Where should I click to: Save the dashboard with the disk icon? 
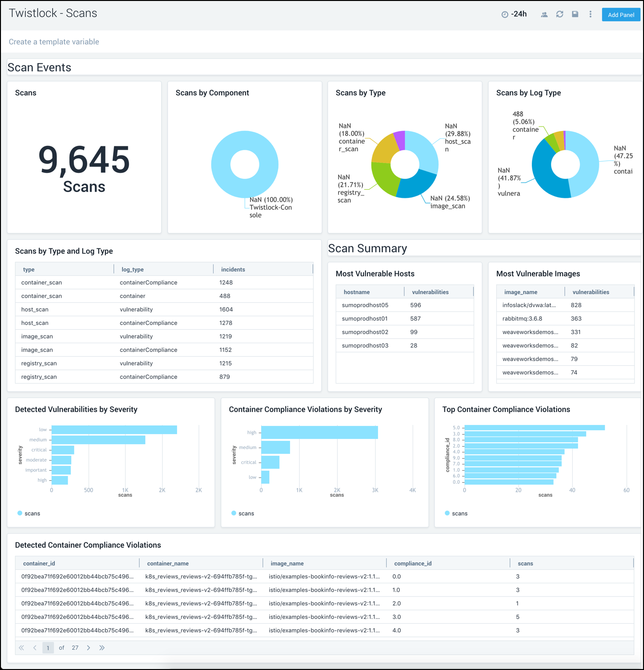pyautogui.click(x=575, y=14)
